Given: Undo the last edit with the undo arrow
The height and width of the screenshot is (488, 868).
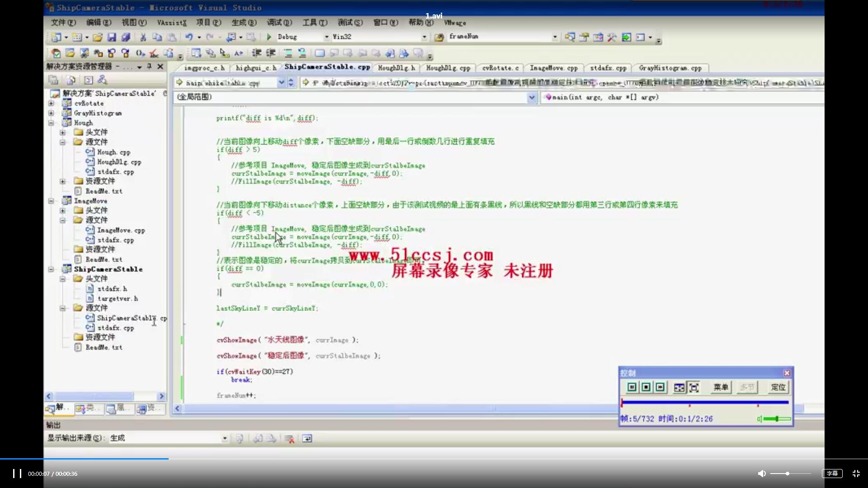Looking at the screenshot, I should point(189,37).
